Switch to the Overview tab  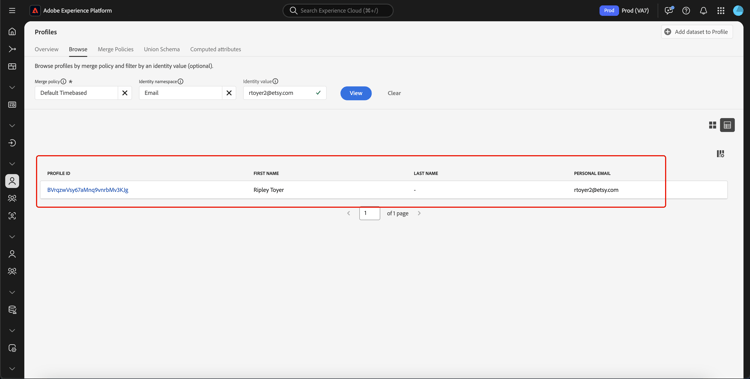pos(46,49)
